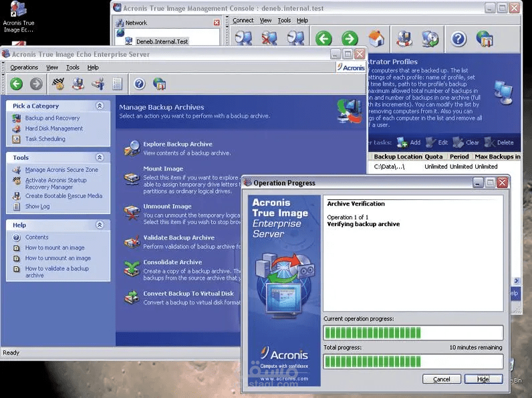Click Cancel in Operation Progress dialog
This screenshot has width=532, height=398.
(x=441, y=379)
